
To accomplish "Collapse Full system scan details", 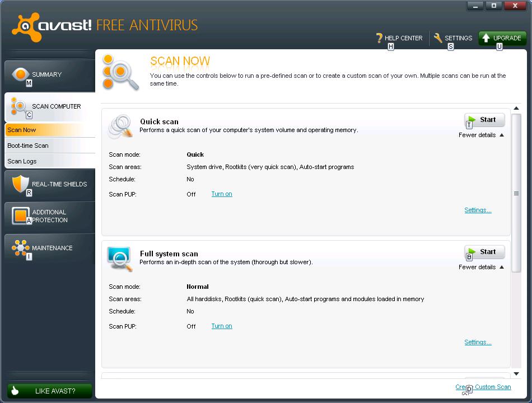I will (480, 267).
